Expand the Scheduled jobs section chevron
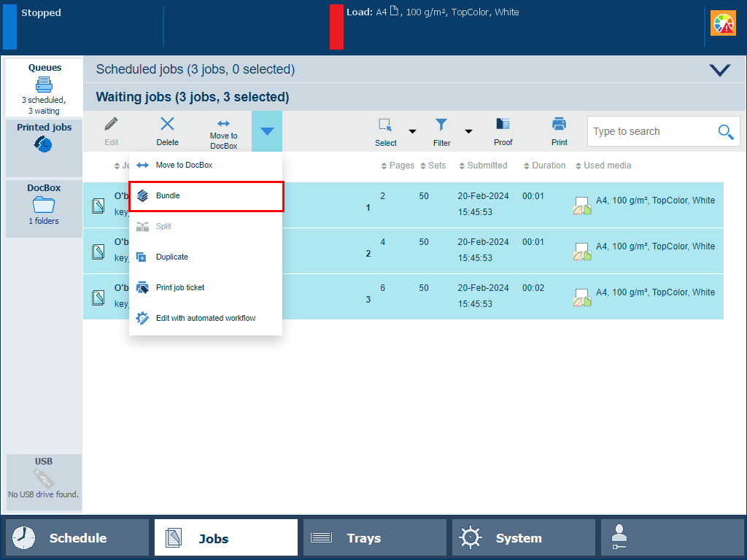This screenshot has height=560, width=747. coord(719,70)
